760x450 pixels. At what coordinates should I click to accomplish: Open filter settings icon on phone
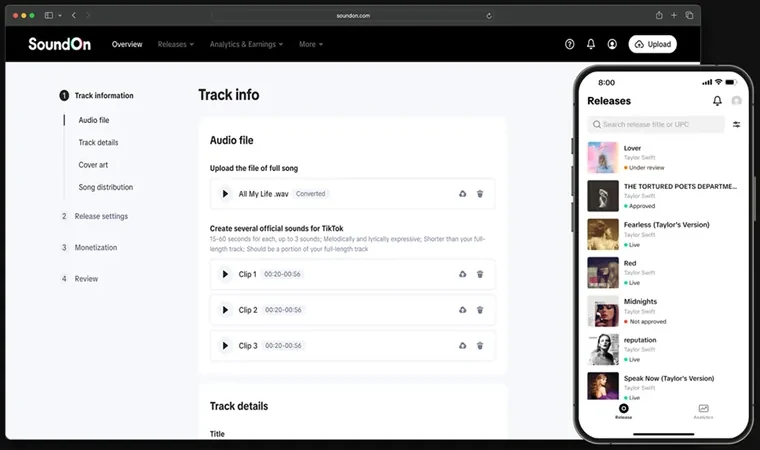(x=736, y=125)
